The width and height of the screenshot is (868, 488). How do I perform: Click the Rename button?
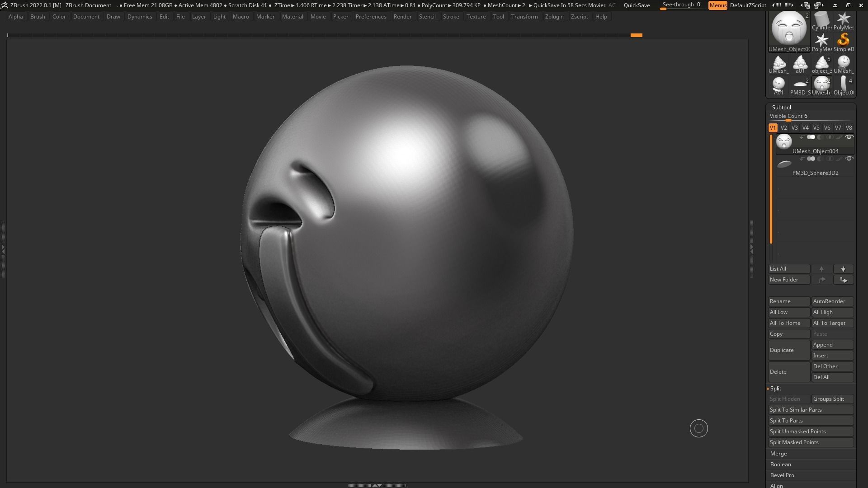(x=789, y=301)
